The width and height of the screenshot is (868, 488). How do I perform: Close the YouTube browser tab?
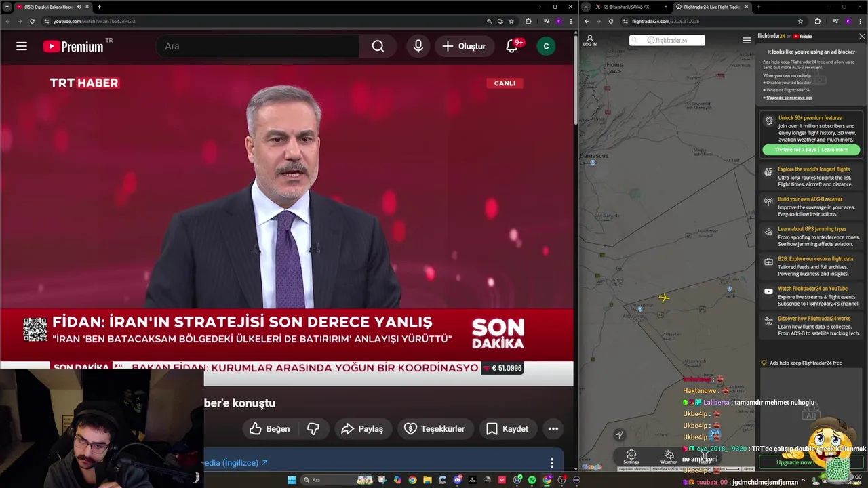[x=87, y=7]
